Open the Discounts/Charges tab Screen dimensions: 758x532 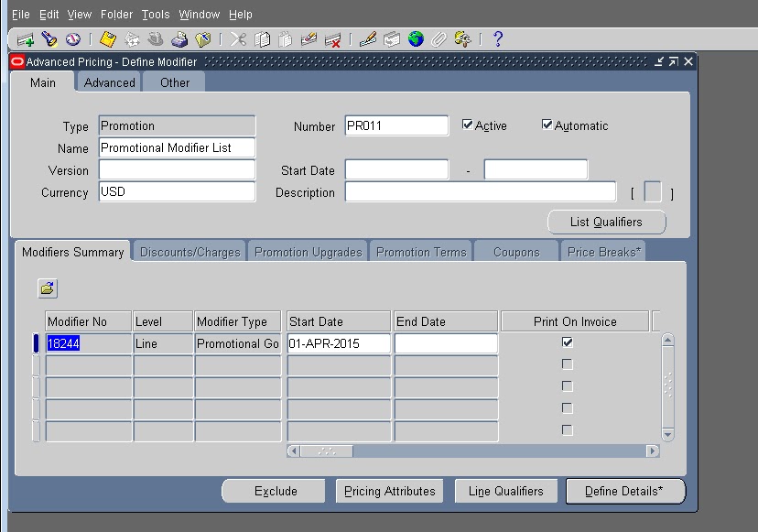point(190,252)
